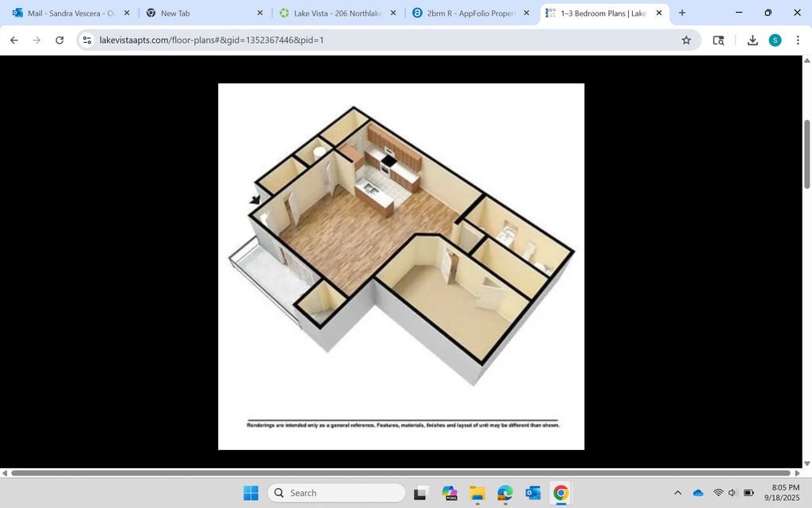This screenshot has width=812, height=508.
Task: Open a new browser tab
Action: 682,13
